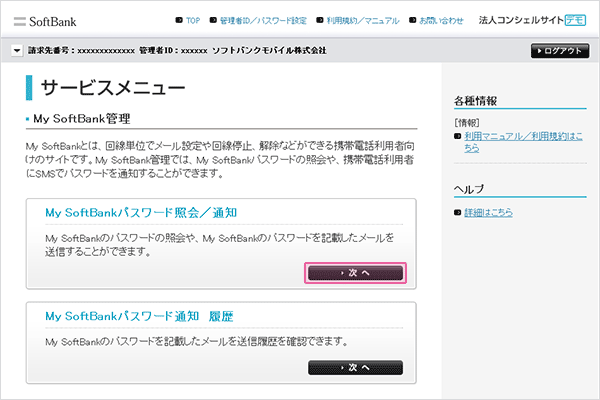This screenshot has width=600, height=400.
Task: Open 利用規約/マニュアル menu item
Action: [x=363, y=21]
